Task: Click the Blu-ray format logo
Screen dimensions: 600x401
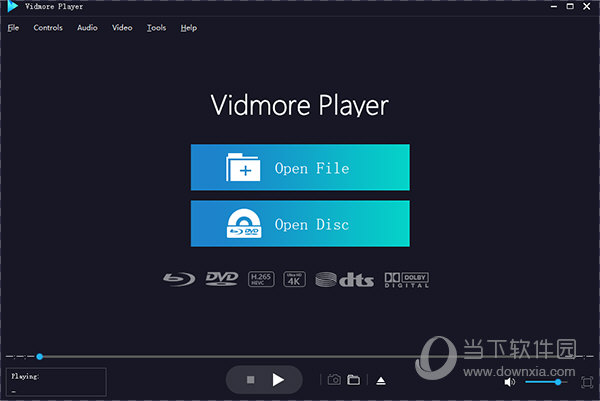Action: (179, 279)
